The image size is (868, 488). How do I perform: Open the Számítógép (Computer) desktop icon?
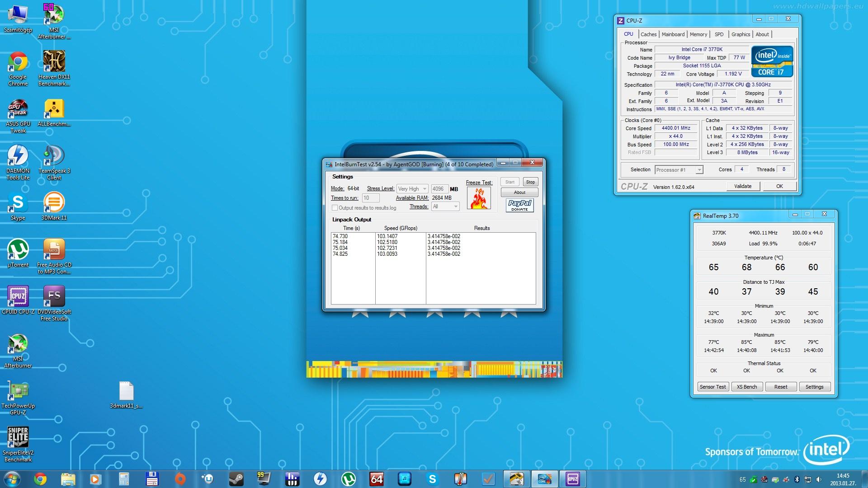(18, 19)
